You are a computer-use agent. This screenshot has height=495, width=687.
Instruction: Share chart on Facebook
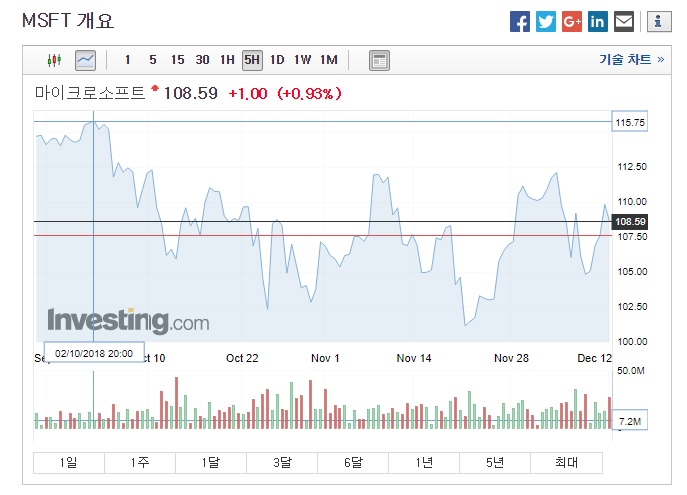(520, 21)
